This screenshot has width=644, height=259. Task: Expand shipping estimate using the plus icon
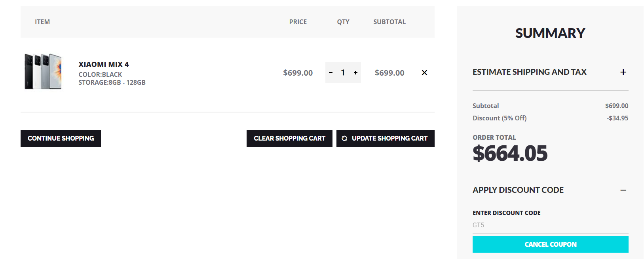click(623, 72)
